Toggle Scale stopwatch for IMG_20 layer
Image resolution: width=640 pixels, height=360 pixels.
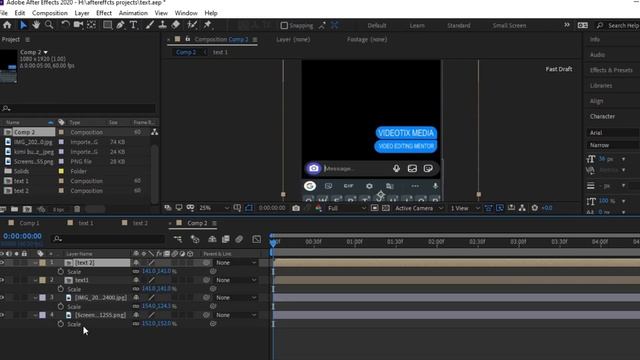[61, 306]
